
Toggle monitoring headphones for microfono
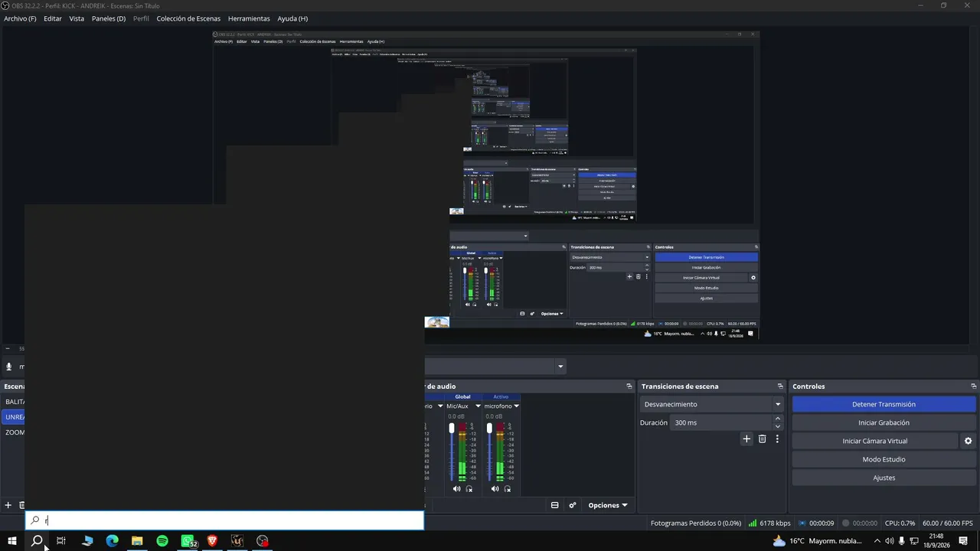(x=507, y=489)
